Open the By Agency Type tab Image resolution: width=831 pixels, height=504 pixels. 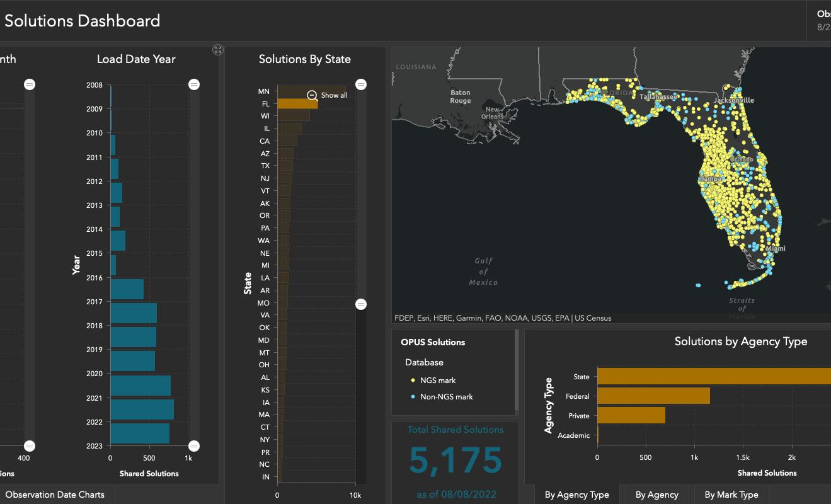pyautogui.click(x=576, y=495)
